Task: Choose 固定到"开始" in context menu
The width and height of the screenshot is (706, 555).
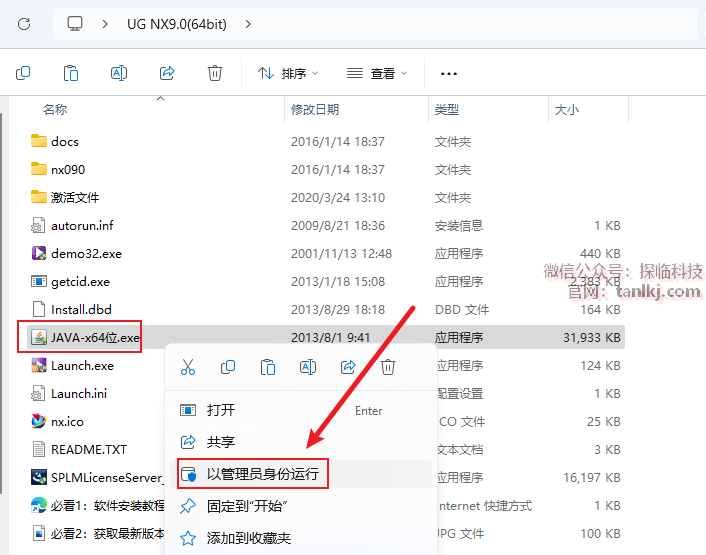Action: tap(301, 506)
